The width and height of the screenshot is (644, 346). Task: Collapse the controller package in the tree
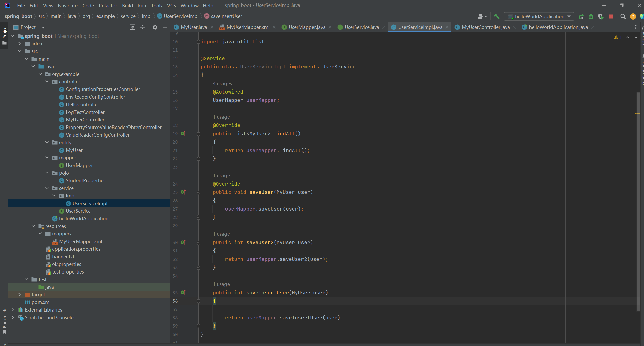(47, 82)
